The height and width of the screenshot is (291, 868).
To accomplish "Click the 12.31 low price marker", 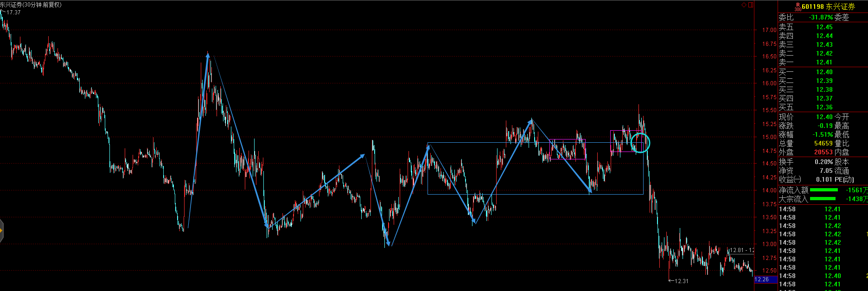I will 680,281.
